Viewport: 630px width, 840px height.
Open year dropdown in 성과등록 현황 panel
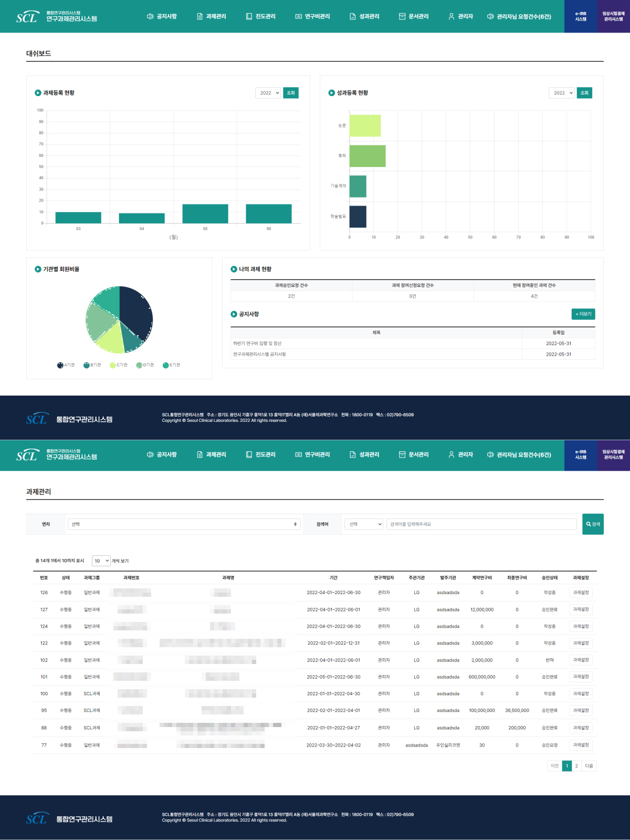[x=562, y=93]
